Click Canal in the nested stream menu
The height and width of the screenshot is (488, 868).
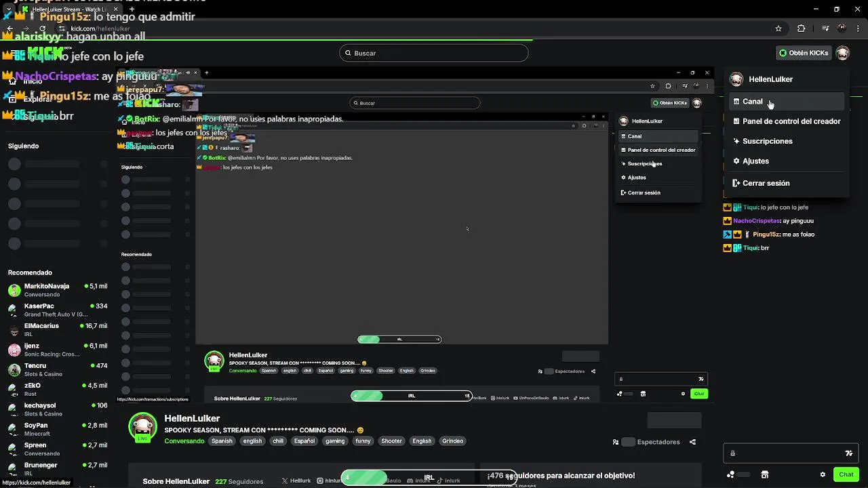[658, 136]
